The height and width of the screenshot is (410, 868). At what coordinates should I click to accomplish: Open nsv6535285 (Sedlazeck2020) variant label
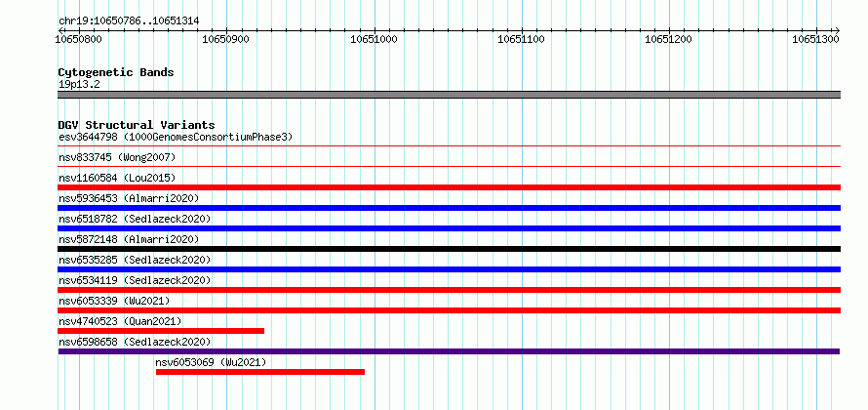coord(135,260)
